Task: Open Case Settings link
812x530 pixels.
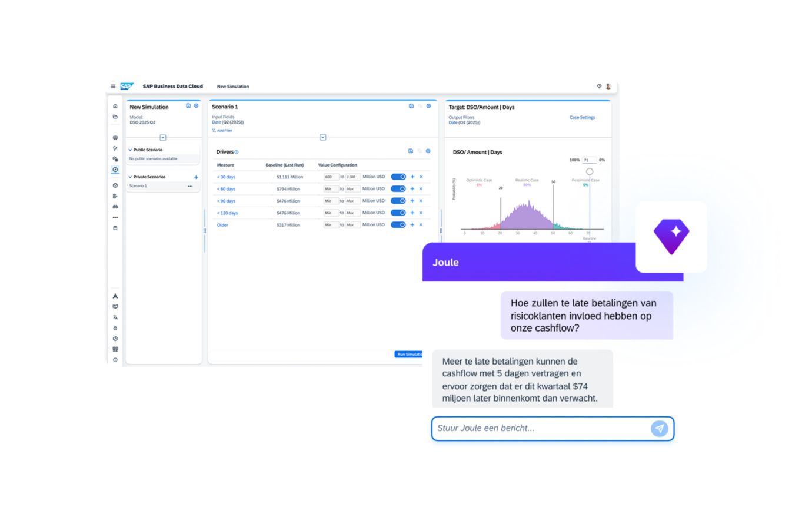Action: (x=582, y=118)
